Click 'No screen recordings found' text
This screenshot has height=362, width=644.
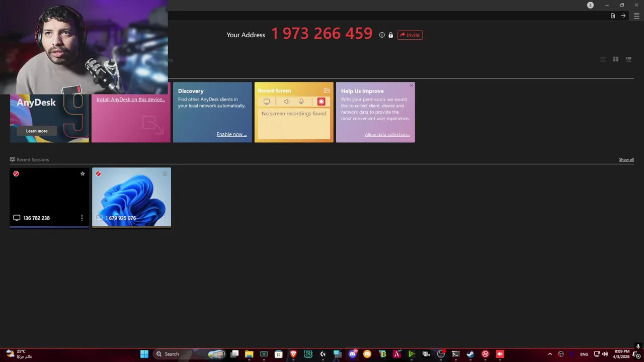[294, 114]
